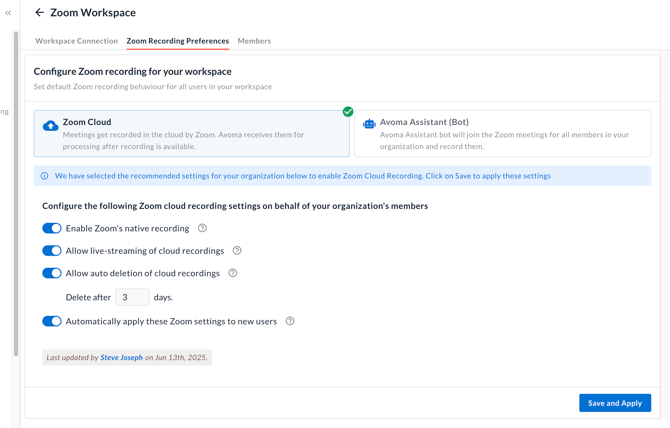Click the recommended settings banner text

pos(303,176)
